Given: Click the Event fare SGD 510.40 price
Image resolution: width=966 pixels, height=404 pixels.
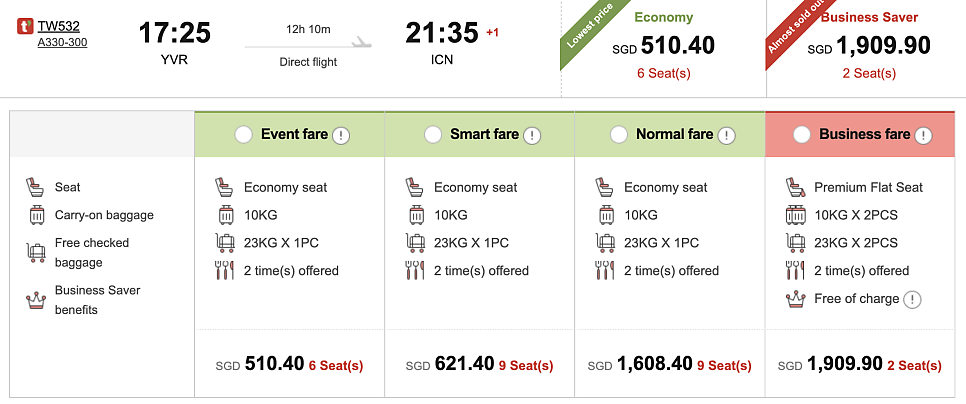Looking at the screenshot, I should click(274, 365).
